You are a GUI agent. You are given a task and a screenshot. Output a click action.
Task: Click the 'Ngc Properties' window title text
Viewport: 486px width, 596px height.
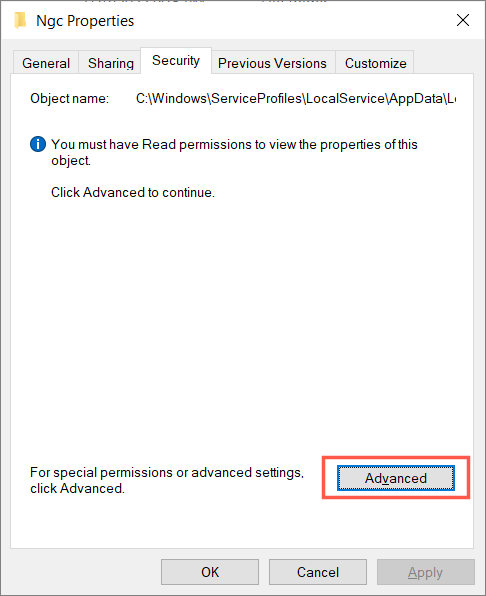85,21
